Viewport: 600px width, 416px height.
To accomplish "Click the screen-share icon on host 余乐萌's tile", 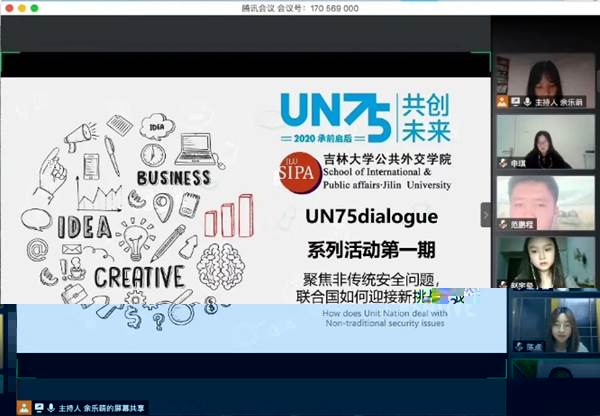I will [515, 102].
